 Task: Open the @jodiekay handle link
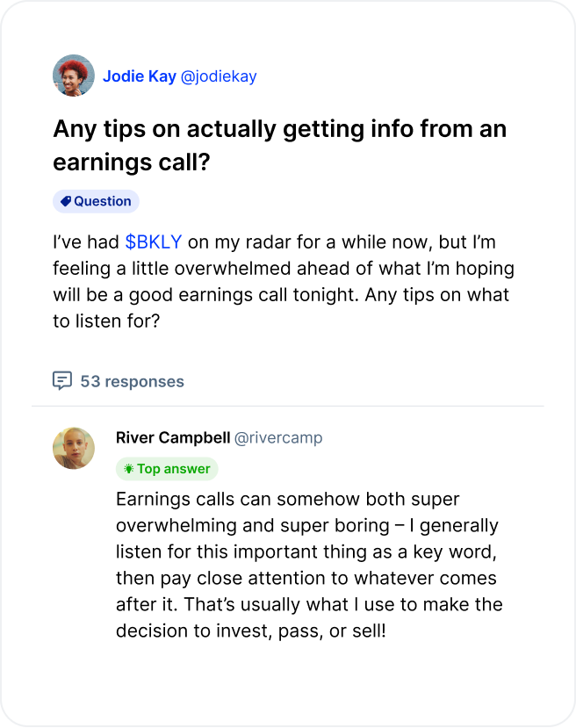[219, 76]
